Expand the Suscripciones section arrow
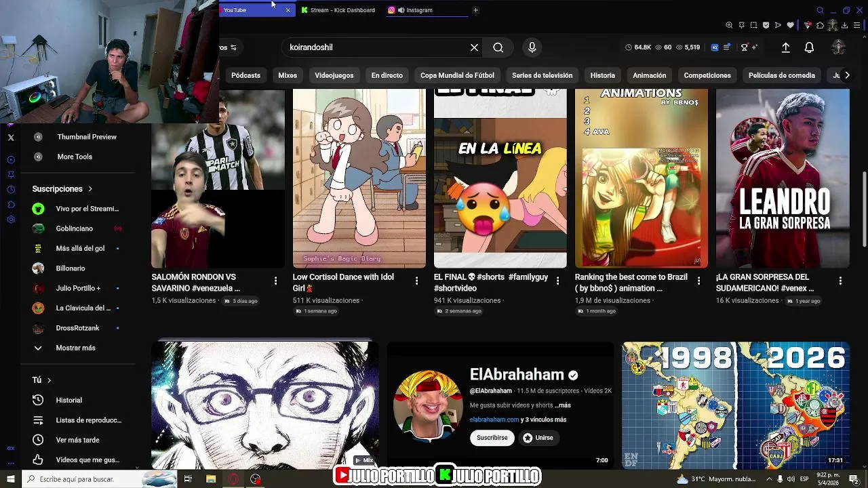Viewport: 868px width, 488px height. point(90,189)
